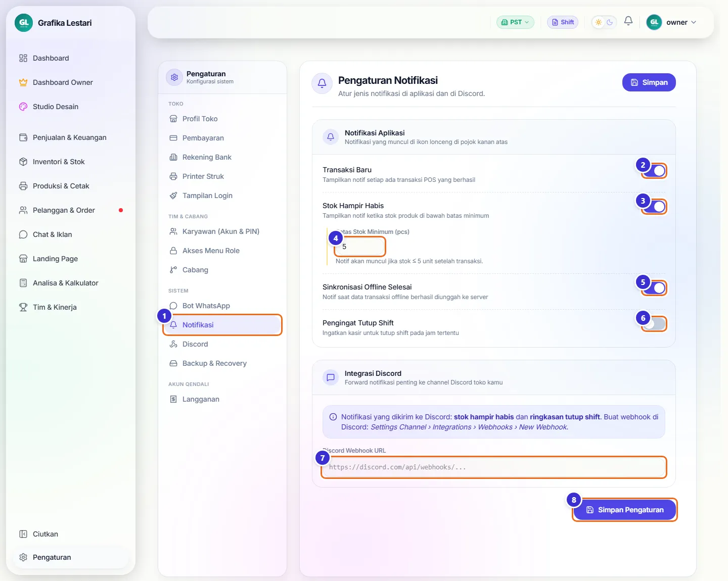Open Profil Toko settings
The height and width of the screenshot is (581, 728).
[222, 119]
